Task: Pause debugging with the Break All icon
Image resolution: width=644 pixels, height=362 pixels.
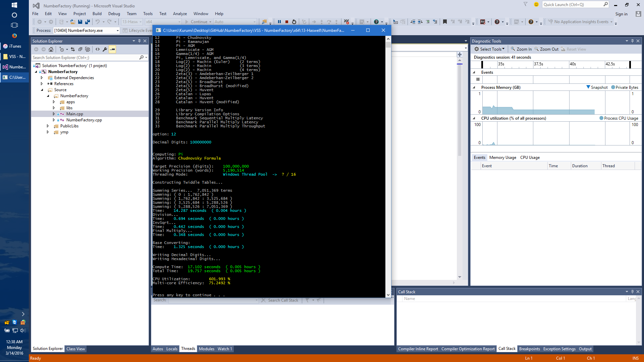Action: click(x=279, y=22)
